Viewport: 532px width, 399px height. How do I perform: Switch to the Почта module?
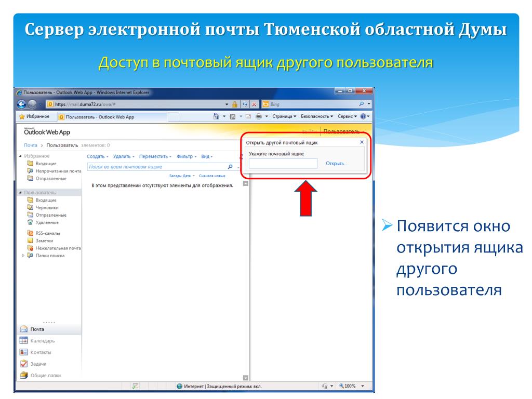click(49, 329)
